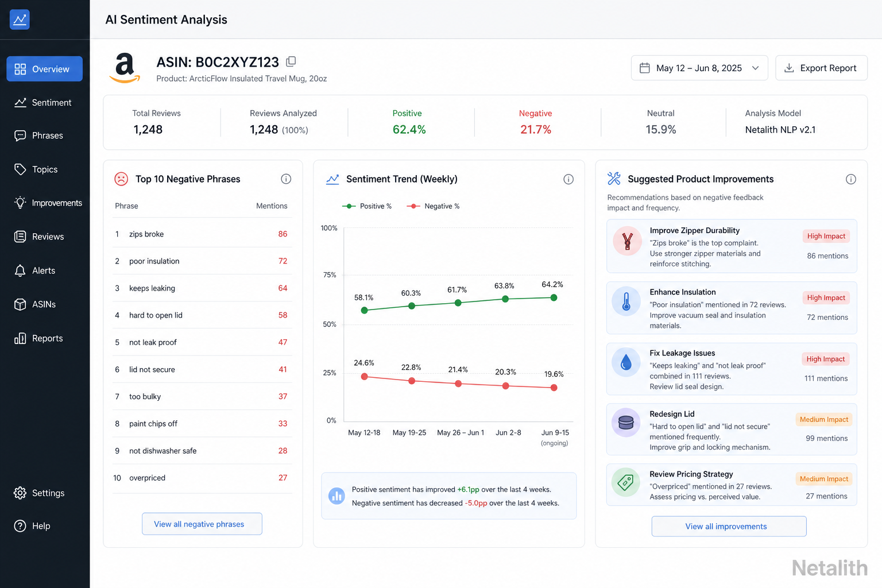Click the sad face icon beside Negative Phrases
Screen dimensions: 882x588
coord(121,179)
